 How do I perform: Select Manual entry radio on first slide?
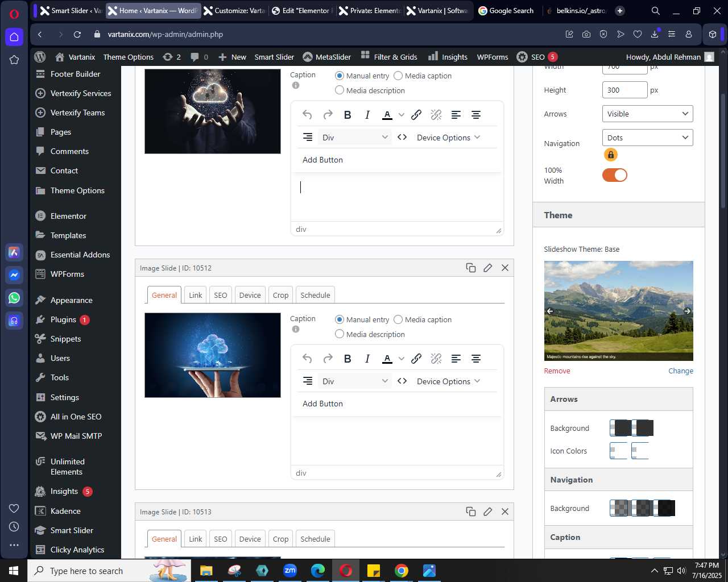click(340, 76)
